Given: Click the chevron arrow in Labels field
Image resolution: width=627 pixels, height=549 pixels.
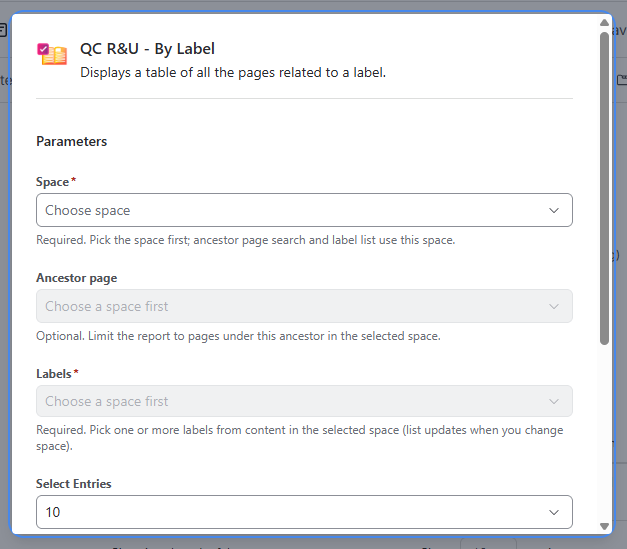Looking at the screenshot, I should click(x=553, y=401).
